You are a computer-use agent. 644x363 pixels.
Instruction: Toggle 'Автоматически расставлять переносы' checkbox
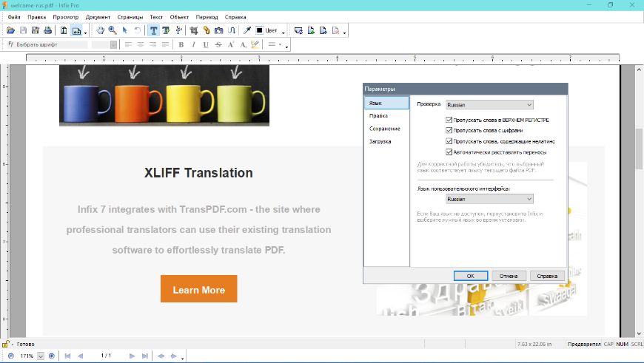(449, 152)
